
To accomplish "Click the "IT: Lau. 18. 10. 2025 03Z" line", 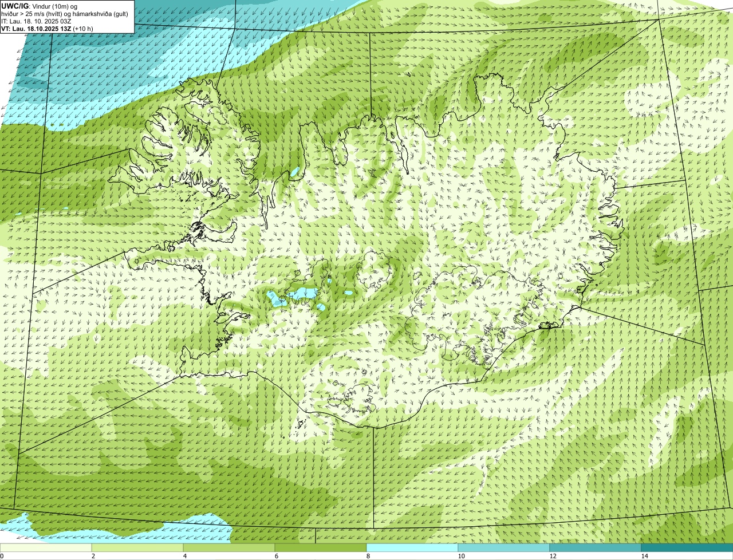I will tap(36, 21).
